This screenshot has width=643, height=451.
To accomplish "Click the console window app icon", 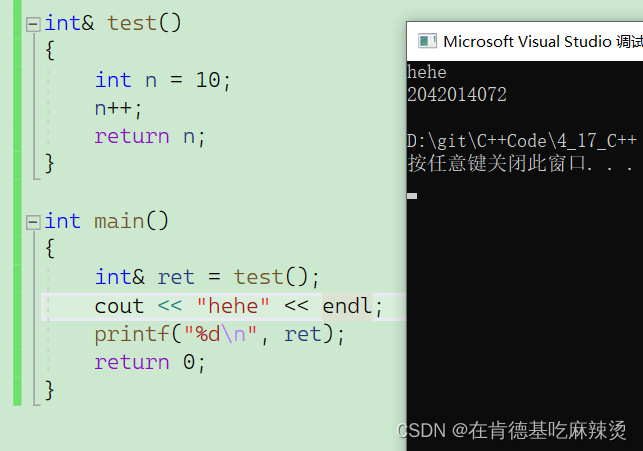I will coord(427,41).
